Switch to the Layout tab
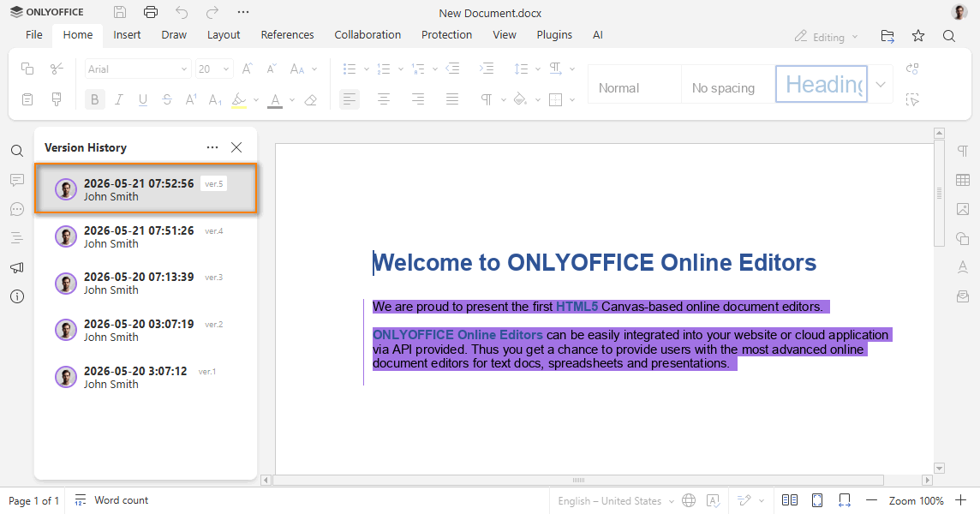 (x=223, y=35)
